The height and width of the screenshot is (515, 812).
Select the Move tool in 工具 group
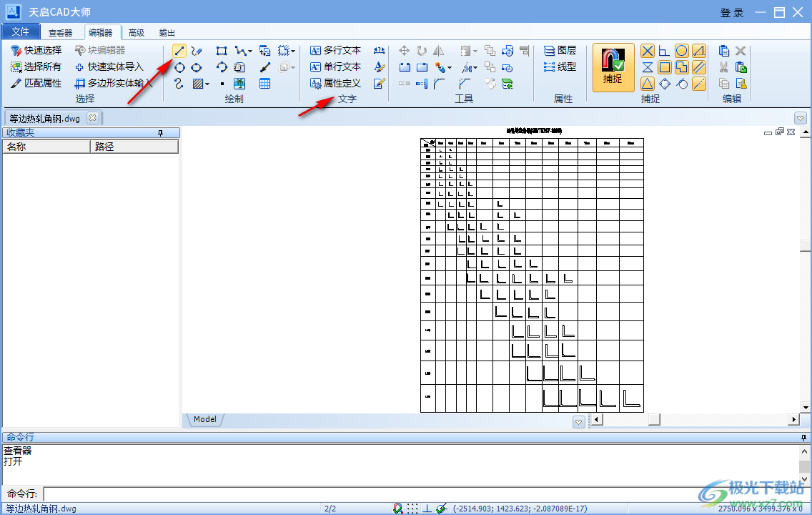(x=405, y=51)
